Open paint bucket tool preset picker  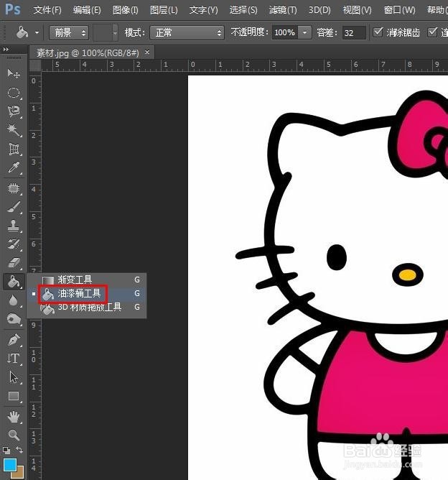37,32
